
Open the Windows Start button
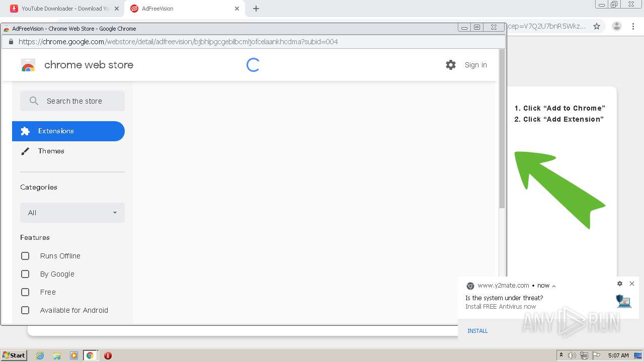tap(14, 355)
